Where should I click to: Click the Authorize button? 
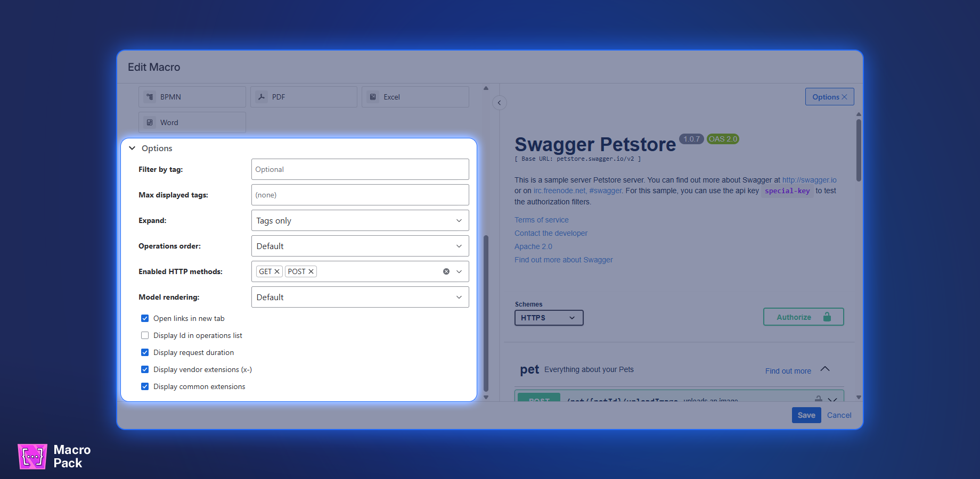[x=804, y=317]
